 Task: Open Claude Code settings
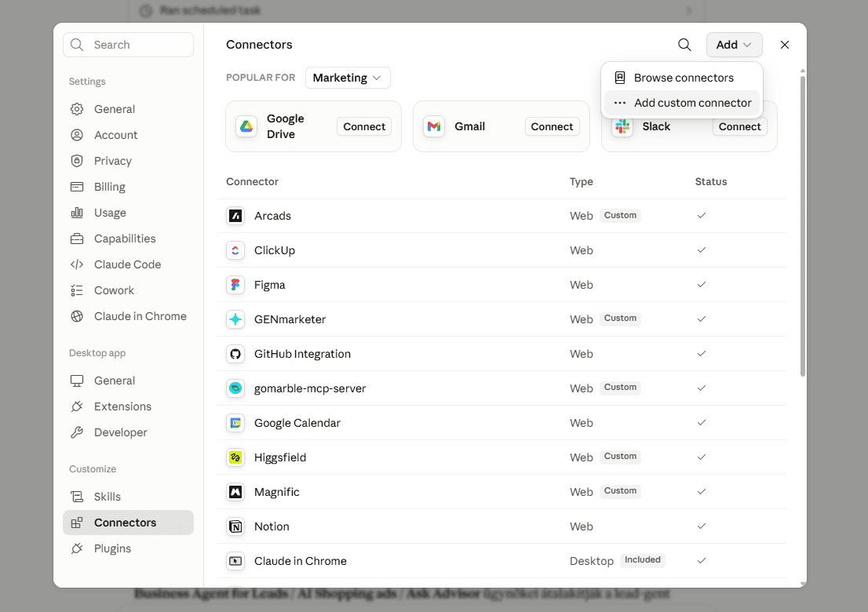(129, 264)
